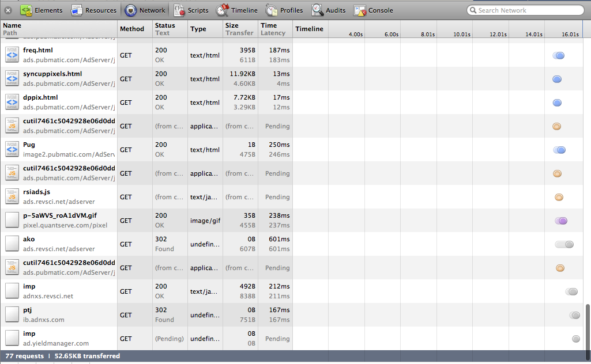Open the Console panel
The height and width of the screenshot is (364, 591).
(x=374, y=10)
